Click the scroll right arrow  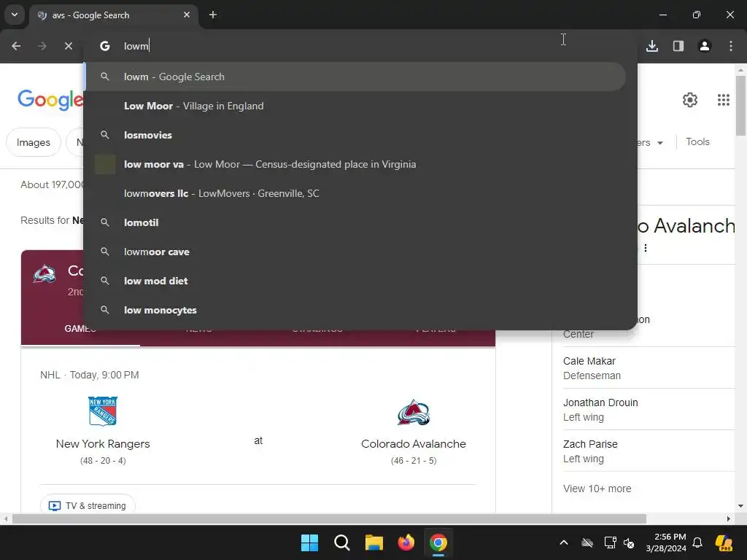[x=729, y=518]
